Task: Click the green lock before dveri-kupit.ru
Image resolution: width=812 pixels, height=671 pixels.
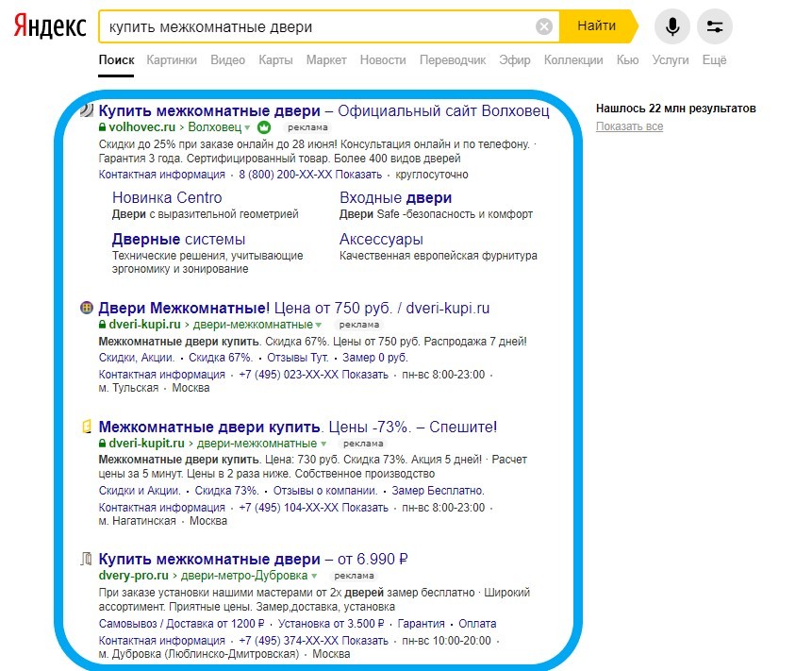Action: pyautogui.click(x=102, y=444)
